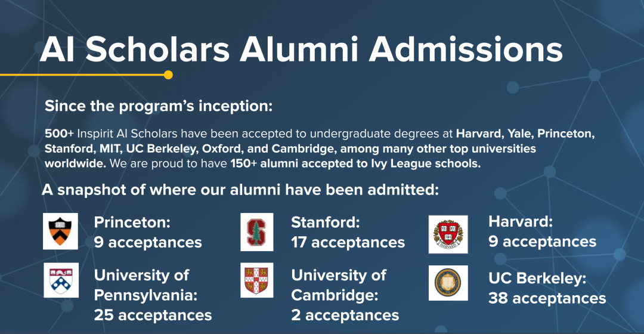
Task: Click the UC Berkeley seal logo
Action: tap(448, 283)
